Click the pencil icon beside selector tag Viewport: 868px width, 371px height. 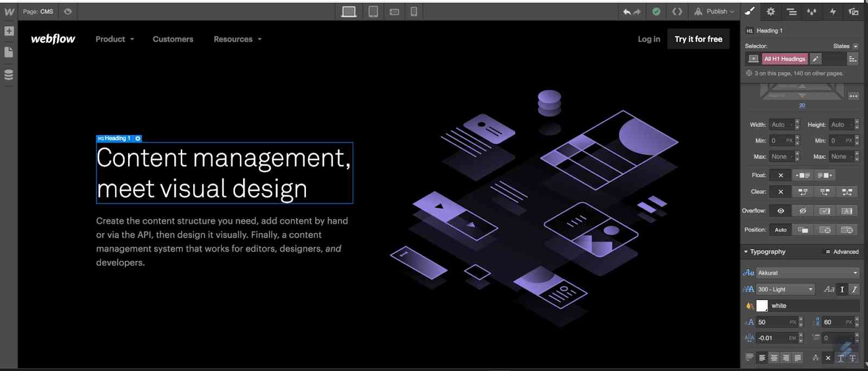pyautogui.click(x=815, y=59)
